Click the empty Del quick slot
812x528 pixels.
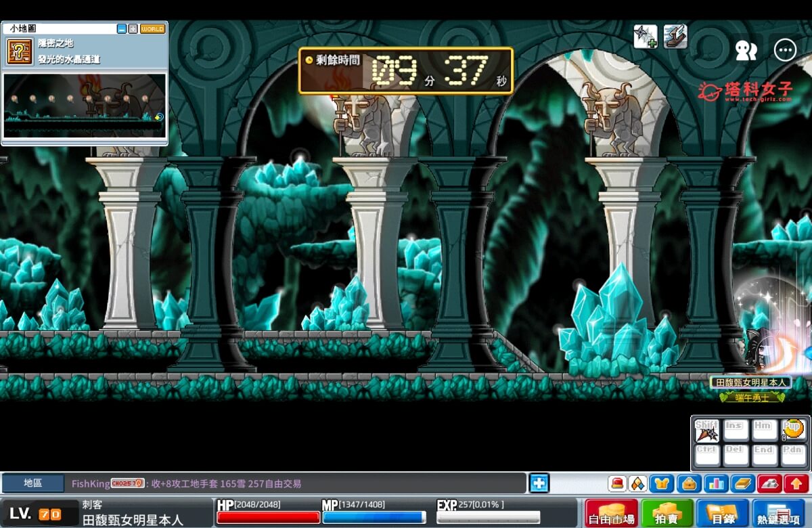click(x=736, y=455)
